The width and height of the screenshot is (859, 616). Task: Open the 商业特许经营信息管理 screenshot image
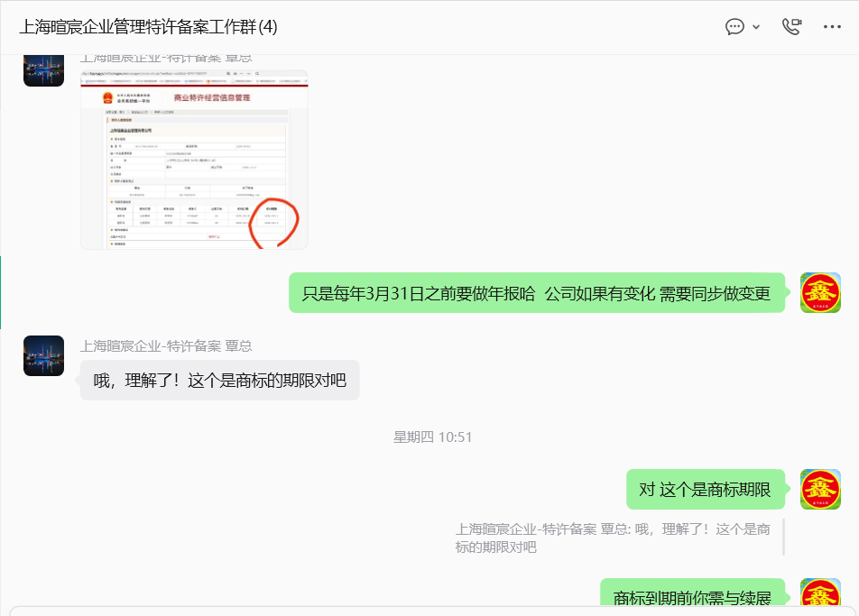point(194,160)
